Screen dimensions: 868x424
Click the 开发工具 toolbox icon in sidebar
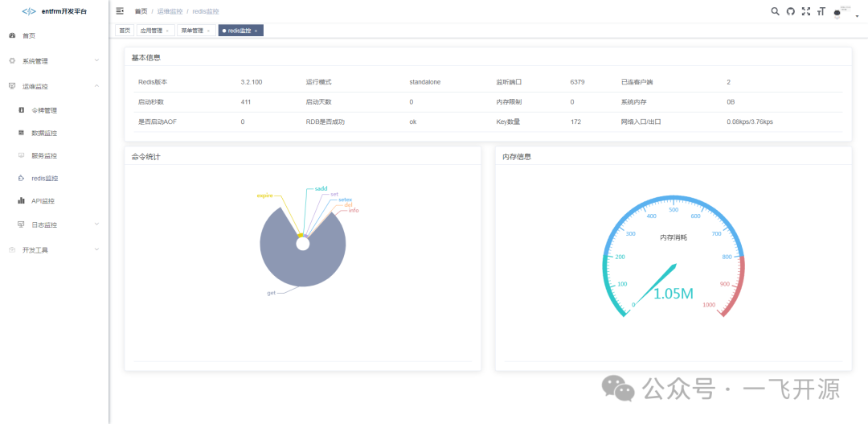12,250
